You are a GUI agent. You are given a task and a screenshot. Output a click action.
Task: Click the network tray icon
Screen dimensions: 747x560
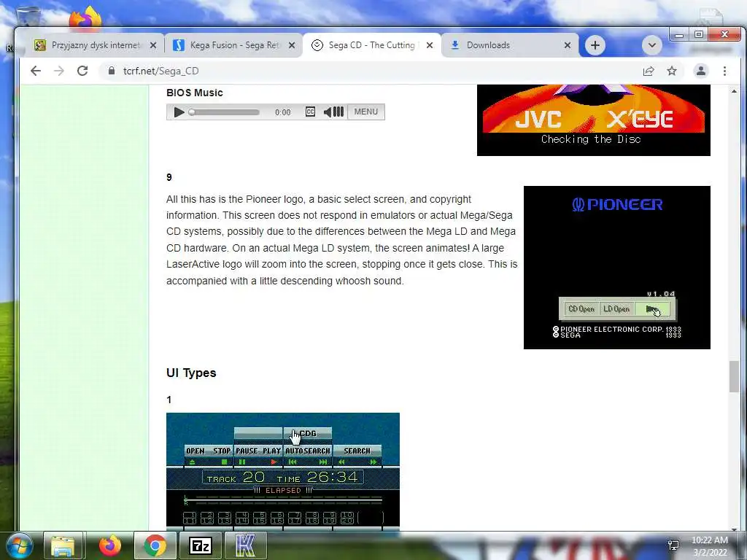click(673, 545)
